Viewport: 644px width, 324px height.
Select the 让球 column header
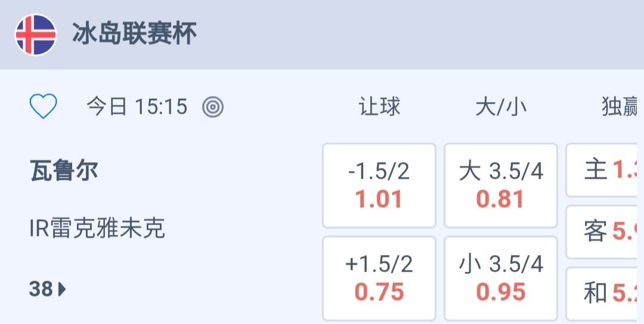[x=379, y=107]
